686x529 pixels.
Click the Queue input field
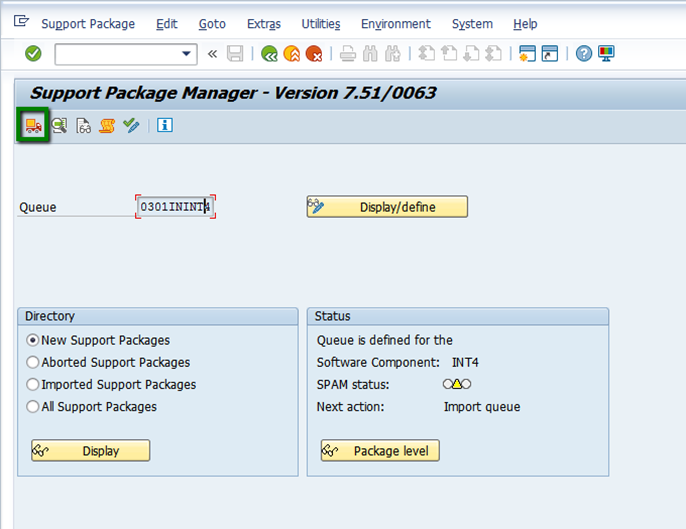coord(175,207)
